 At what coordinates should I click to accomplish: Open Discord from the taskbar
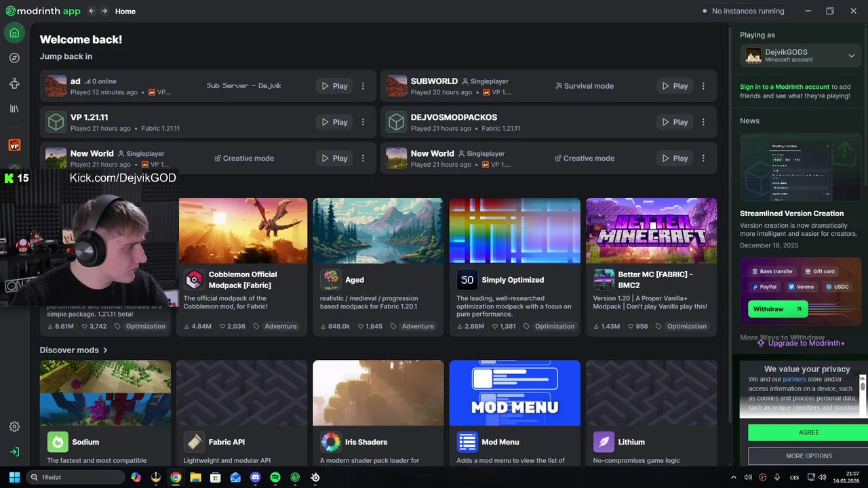coord(255,477)
